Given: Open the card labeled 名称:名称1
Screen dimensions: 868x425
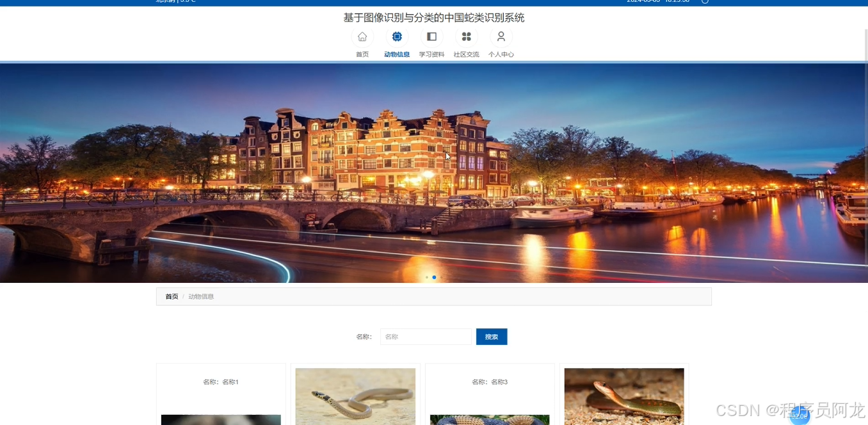Looking at the screenshot, I should (221, 394).
